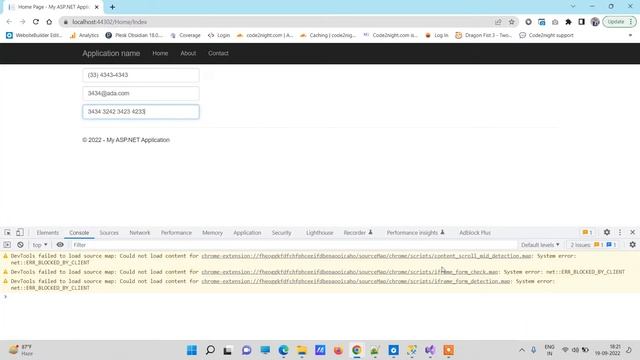
Task: Click the Update button in Chrome
Action: [x=619, y=22]
